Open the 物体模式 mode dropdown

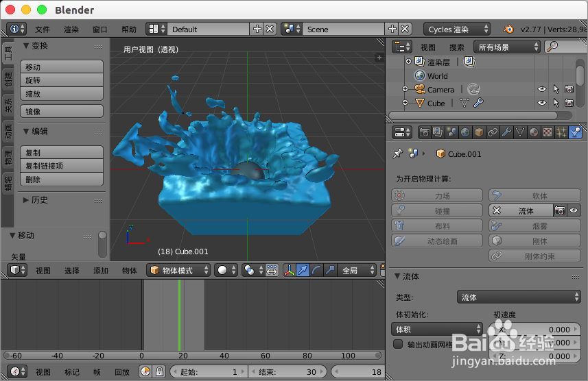[x=178, y=270]
